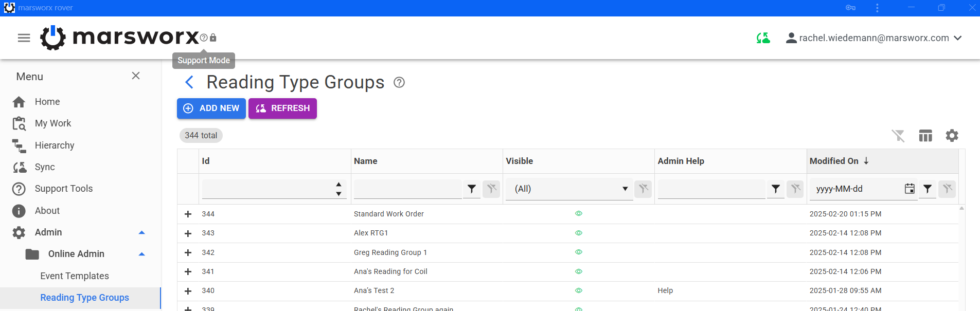This screenshot has width=980, height=311.
Task: Clear all filters using the toolbar icon
Action: [898, 136]
